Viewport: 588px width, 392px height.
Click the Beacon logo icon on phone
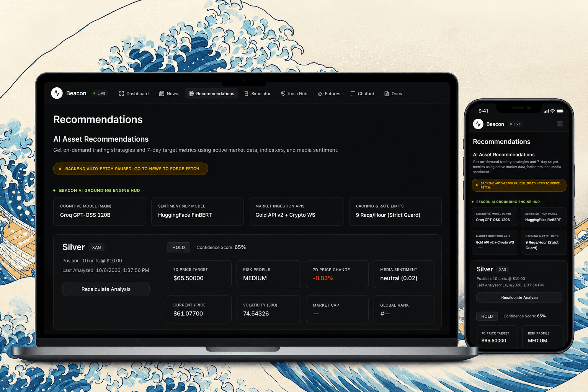478,124
